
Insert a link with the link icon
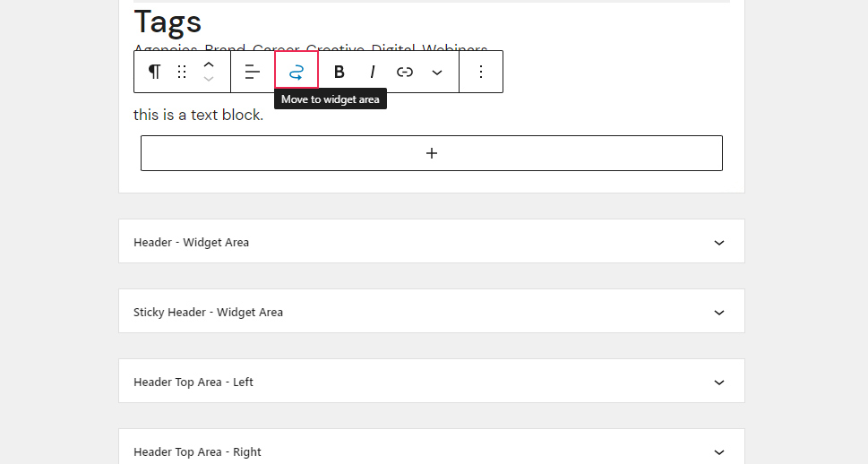(x=405, y=72)
